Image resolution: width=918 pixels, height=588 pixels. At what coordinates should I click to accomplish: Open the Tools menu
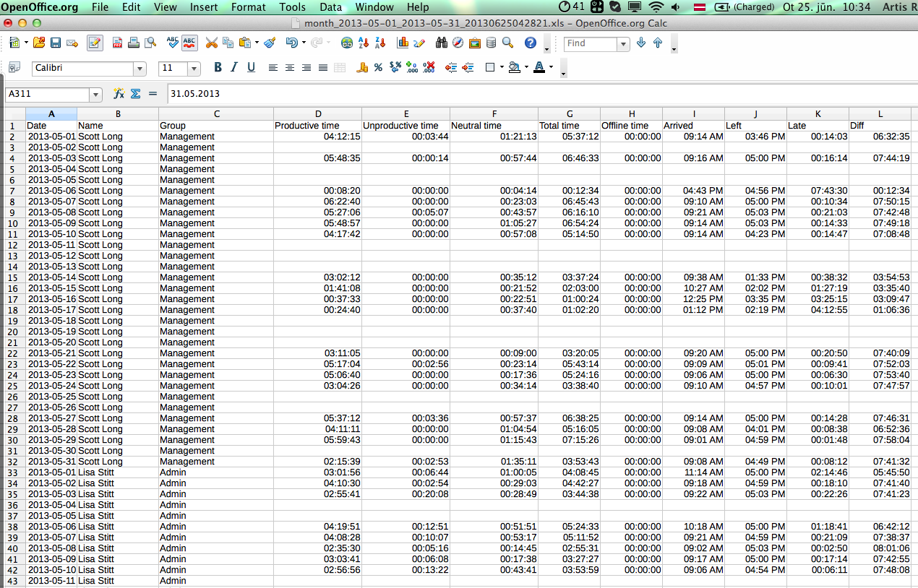click(x=292, y=7)
